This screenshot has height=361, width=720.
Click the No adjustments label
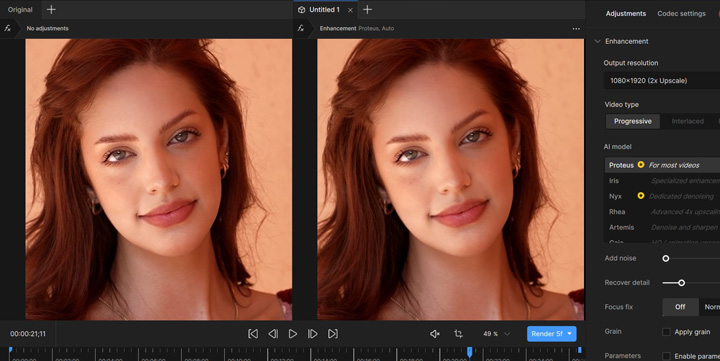tap(47, 28)
